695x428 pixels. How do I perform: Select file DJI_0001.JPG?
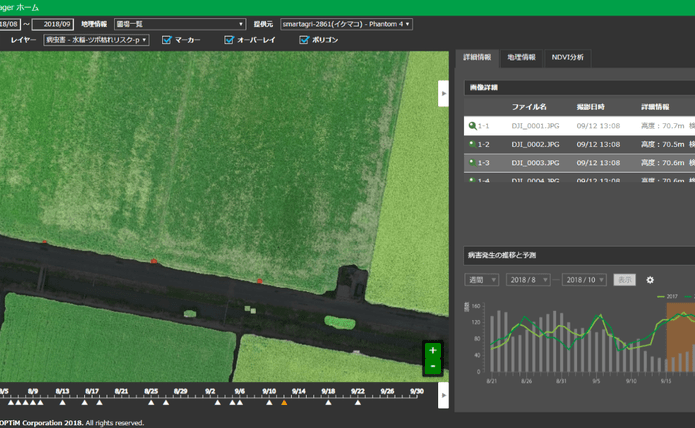click(535, 126)
